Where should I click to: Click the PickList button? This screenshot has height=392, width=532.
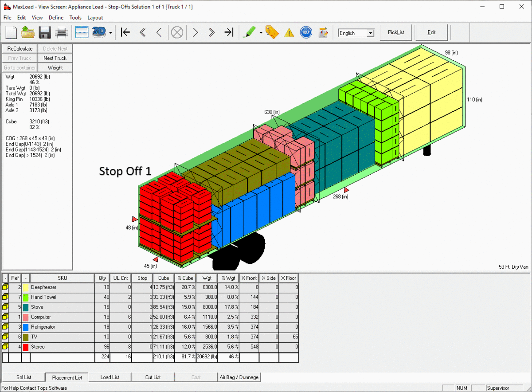click(396, 32)
